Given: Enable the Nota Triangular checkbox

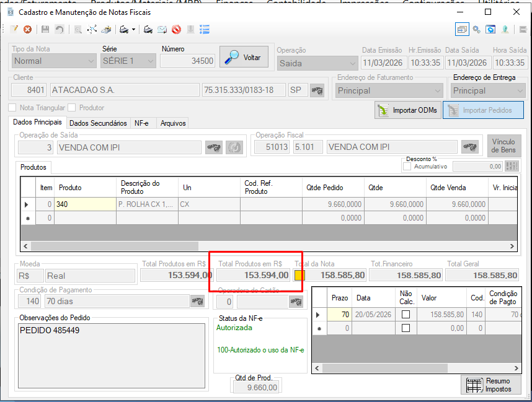Looking at the screenshot, I should [x=12, y=108].
